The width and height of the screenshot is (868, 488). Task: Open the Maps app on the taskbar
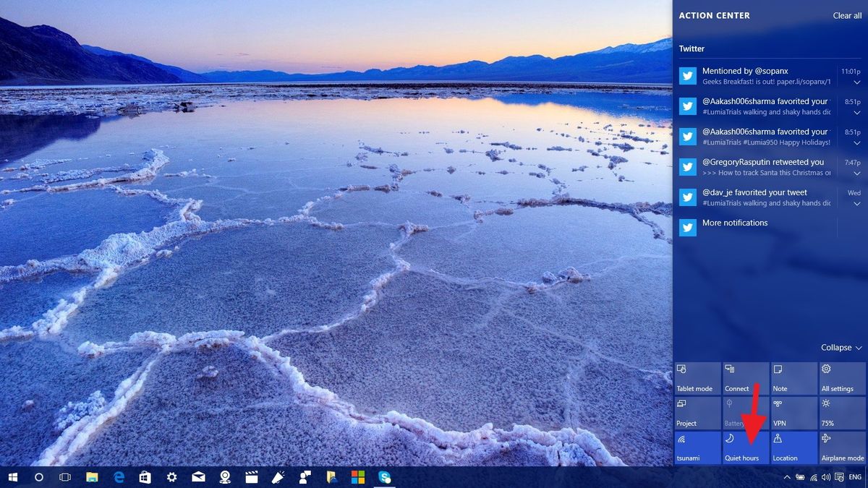point(224,477)
